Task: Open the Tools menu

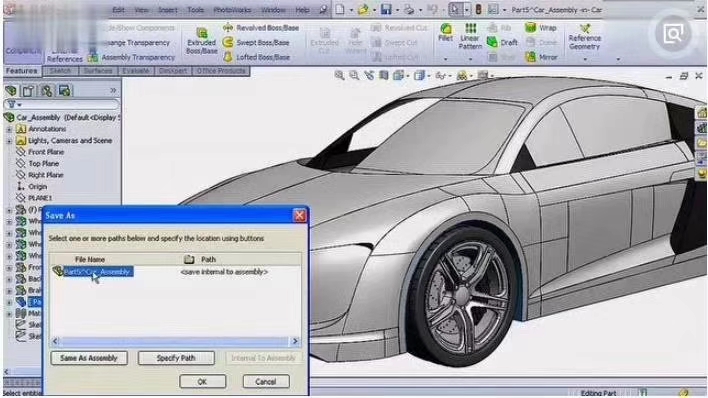Action: point(196,10)
